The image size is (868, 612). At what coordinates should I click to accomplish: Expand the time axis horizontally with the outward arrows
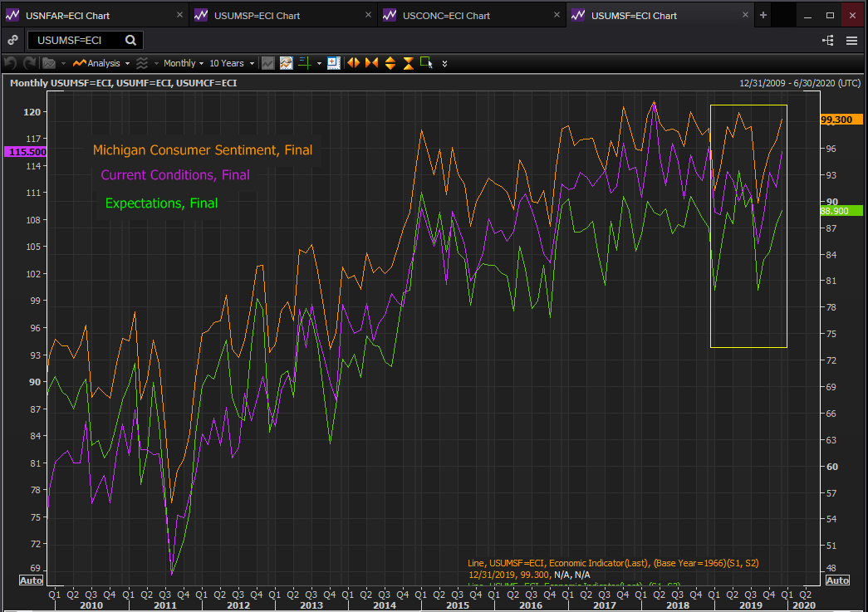coord(353,63)
